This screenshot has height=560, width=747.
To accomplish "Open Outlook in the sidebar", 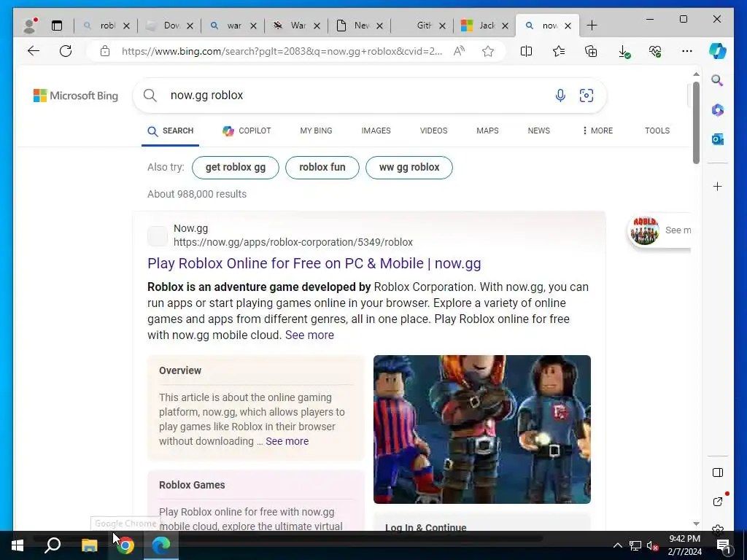I will 718,139.
